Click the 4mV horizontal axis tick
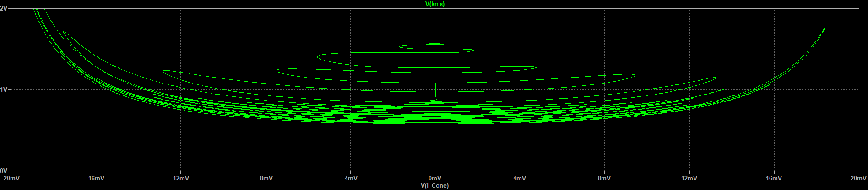This screenshot has width=868, height=190. [520, 178]
